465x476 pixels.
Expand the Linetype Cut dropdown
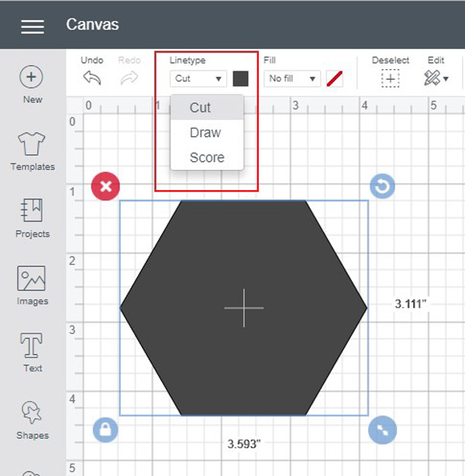[198, 78]
